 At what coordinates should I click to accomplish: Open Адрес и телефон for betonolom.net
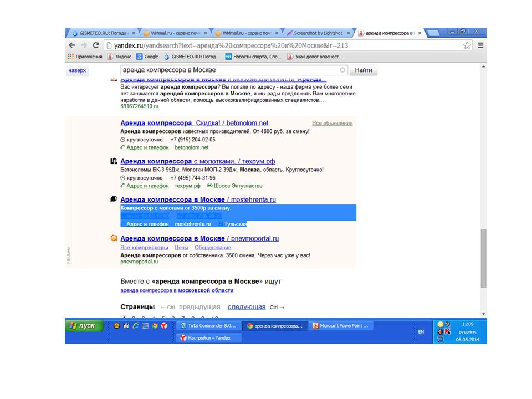[147, 147]
